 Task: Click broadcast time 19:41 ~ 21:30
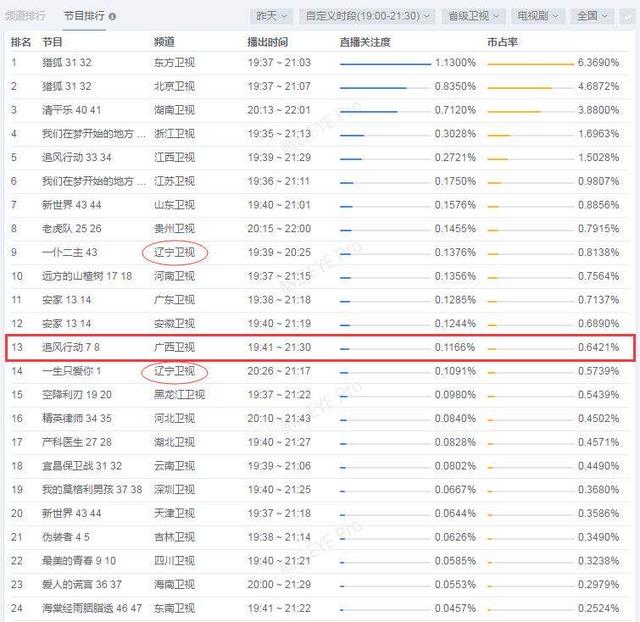(279, 347)
